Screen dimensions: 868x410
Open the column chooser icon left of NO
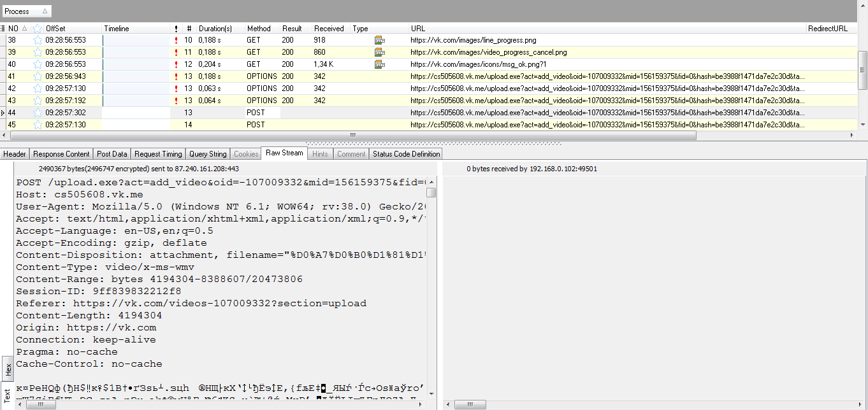coord(3,29)
